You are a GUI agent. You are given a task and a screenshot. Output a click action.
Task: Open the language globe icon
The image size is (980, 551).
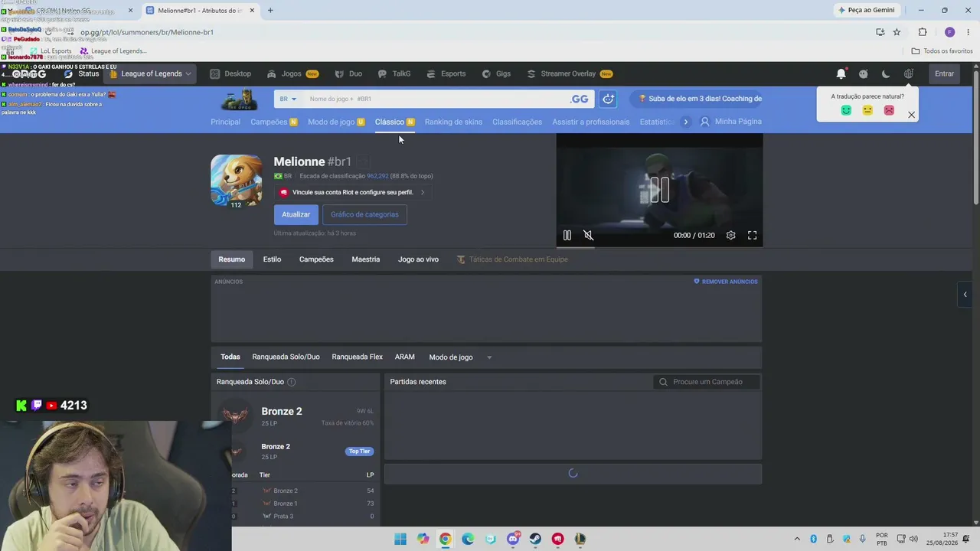click(x=908, y=73)
